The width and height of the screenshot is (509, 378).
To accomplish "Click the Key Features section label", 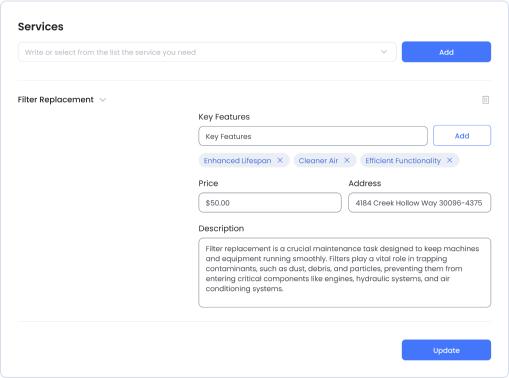I will (224, 117).
